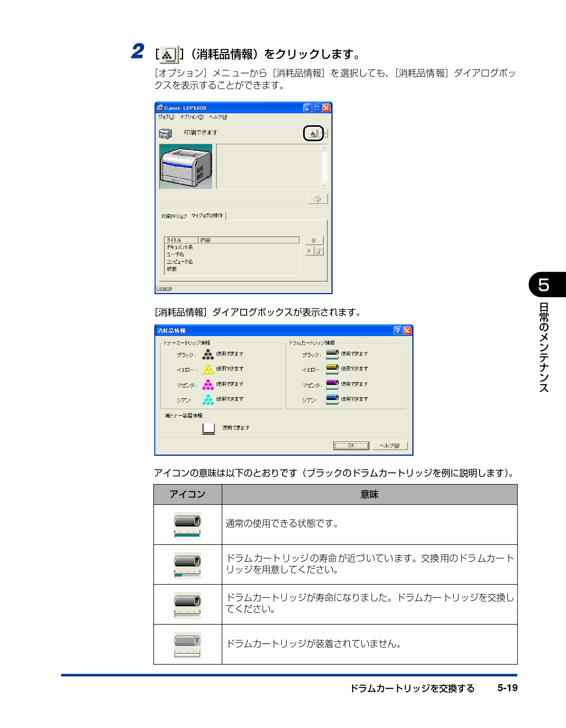566x728 pixels.
Task: Select the 状態 row in job list
Action: [x=232, y=269]
